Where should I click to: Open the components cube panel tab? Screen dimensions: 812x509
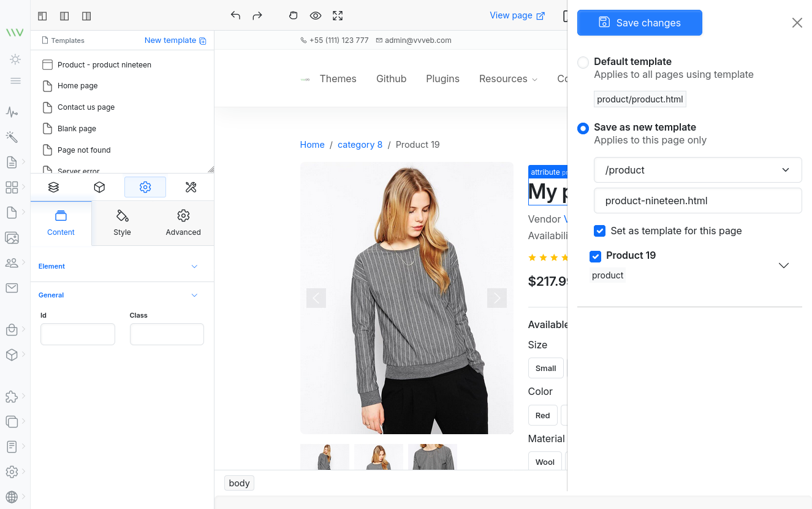pos(99,187)
